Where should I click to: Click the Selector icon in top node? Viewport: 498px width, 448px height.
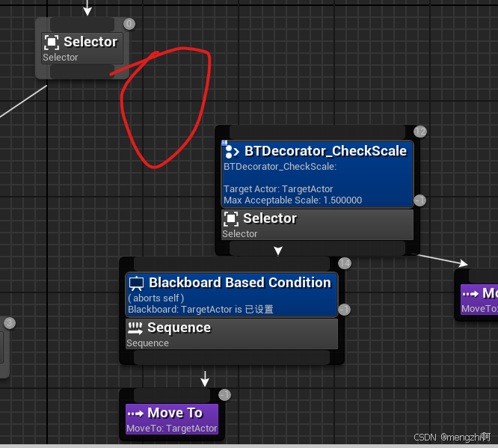(52, 42)
